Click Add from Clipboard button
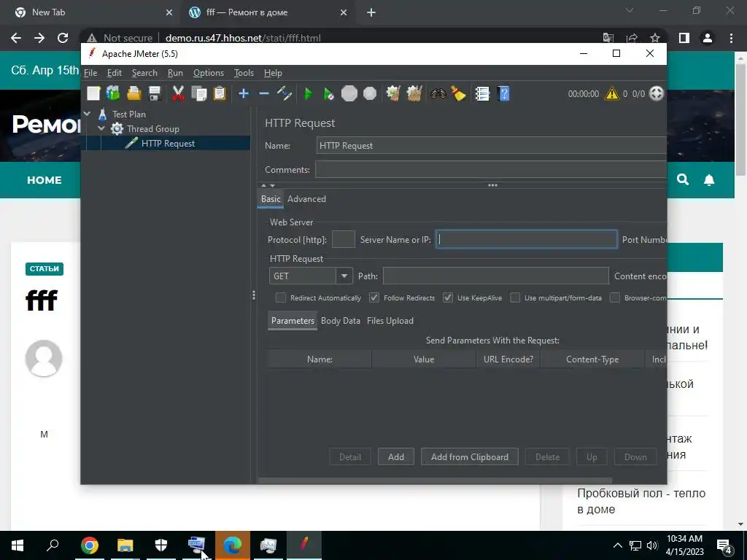747x560 pixels. pyautogui.click(x=469, y=456)
